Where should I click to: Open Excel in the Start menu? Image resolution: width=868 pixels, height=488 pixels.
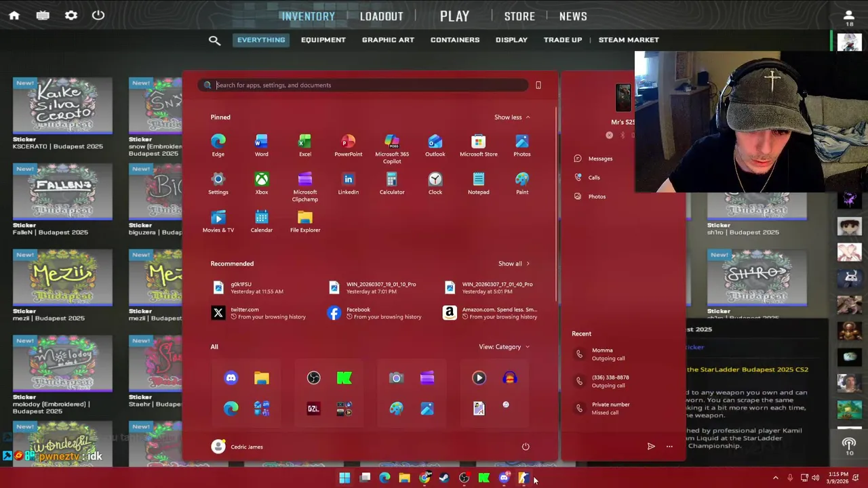tap(305, 145)
